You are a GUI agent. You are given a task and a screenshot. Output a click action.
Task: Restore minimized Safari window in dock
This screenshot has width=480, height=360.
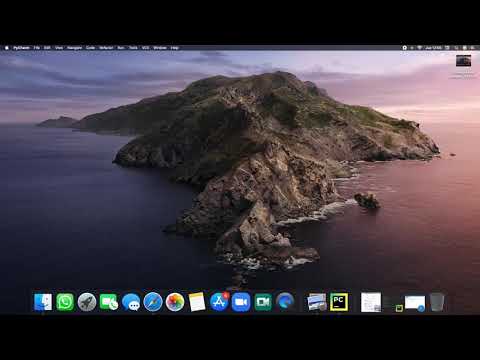click(415, 303)
